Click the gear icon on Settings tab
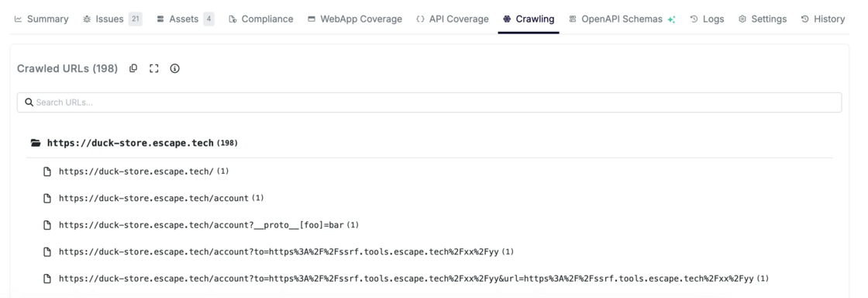Screen dimensions: 868x298 pos(742,19)
